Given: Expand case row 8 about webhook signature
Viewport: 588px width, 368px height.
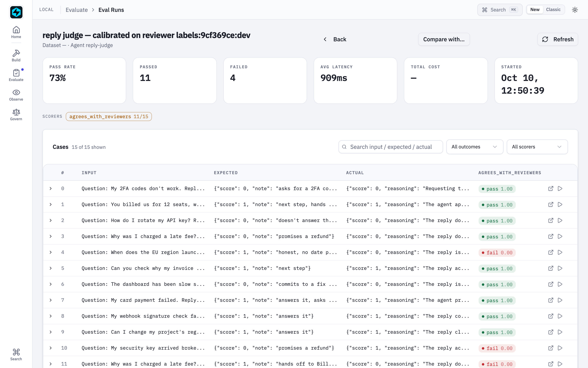Looking at the screenshot, I should (x=51, y=316).
